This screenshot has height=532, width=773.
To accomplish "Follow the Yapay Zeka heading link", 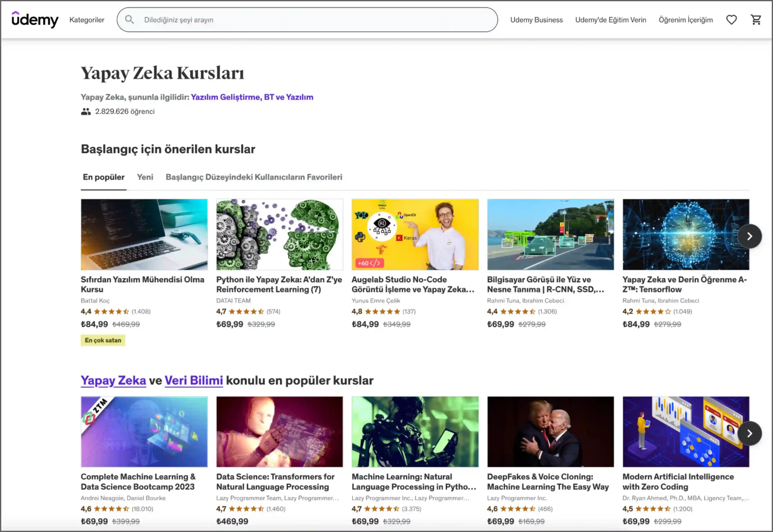I will pyautogui.click(x=113, y=380).
